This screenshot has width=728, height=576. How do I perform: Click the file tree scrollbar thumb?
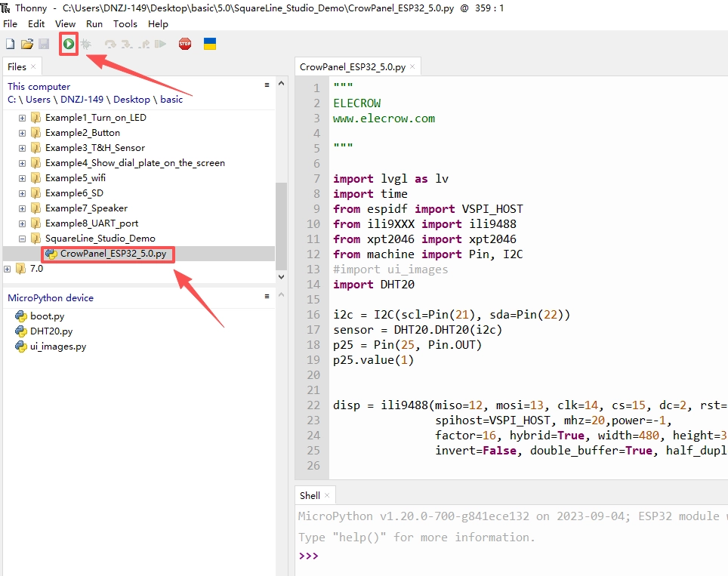tap(281, 226)
